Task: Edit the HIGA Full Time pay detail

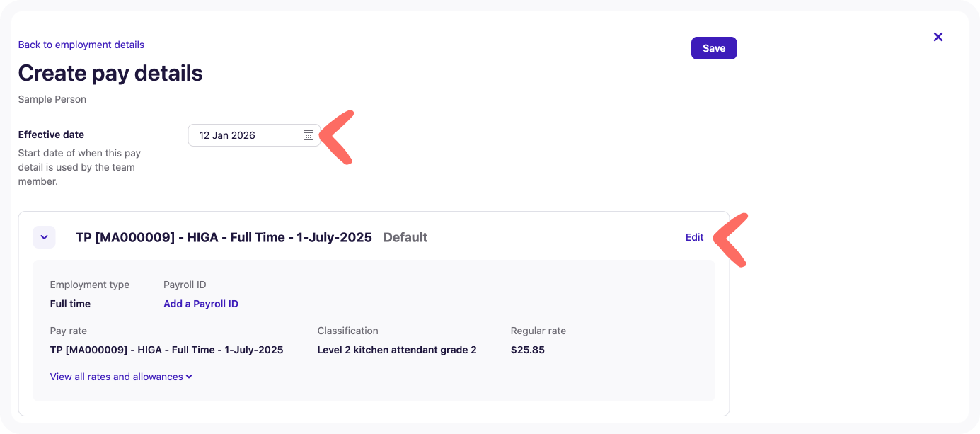Action: point(694,237)
